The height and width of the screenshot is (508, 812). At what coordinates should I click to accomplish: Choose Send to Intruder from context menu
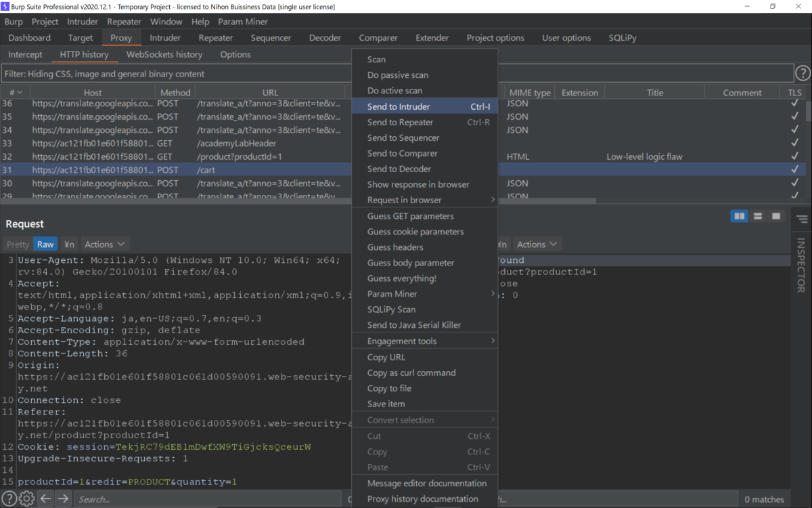pos(425,106)
